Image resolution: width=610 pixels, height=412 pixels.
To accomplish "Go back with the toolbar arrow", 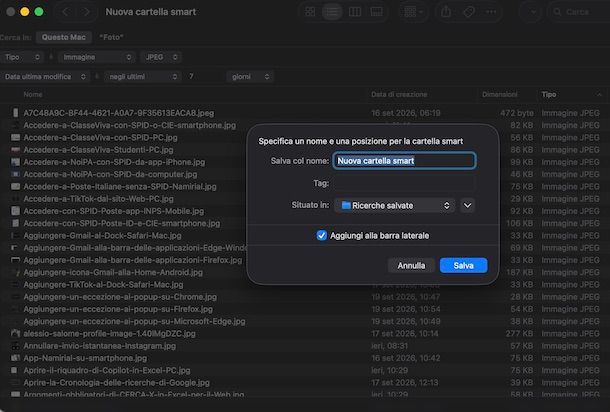I will pos(65,12).
